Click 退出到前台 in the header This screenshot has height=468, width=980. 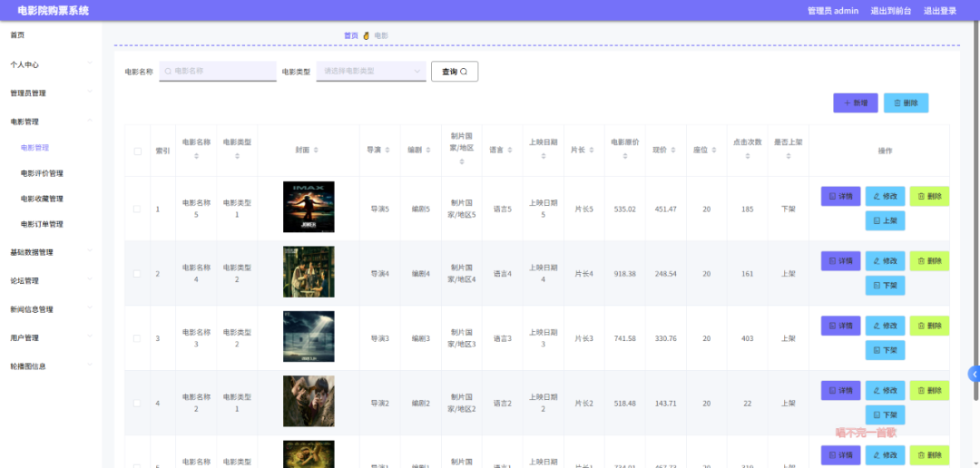pos(891,11)
